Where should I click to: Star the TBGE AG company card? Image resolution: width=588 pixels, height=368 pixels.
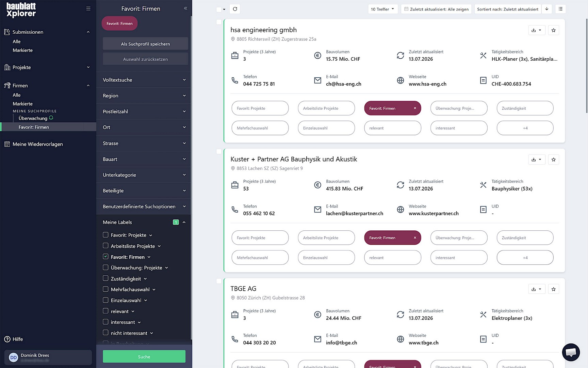click(554, 289)
